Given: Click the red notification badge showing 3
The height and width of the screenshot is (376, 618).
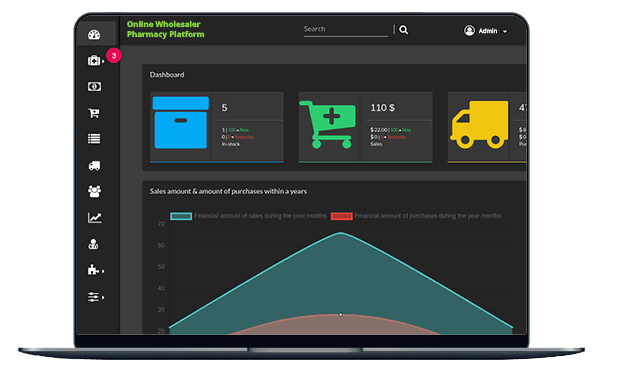Looking at the screenshot, I should coord(114,56).
